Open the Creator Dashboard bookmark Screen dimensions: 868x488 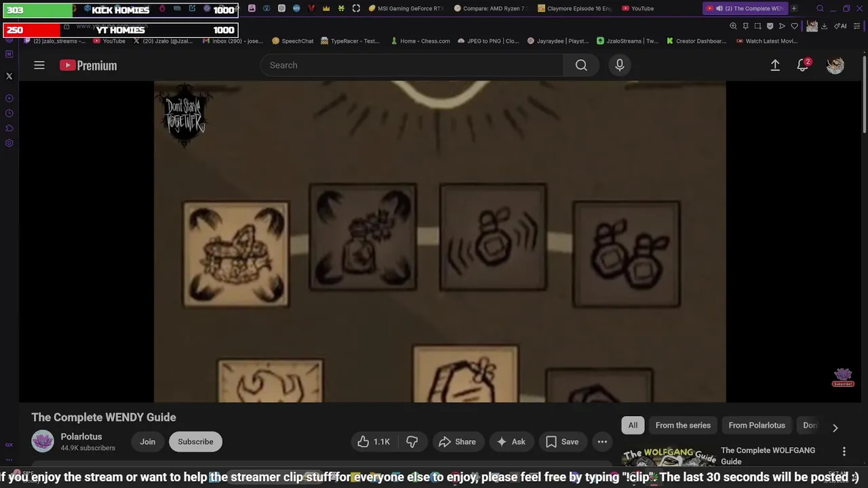696,41
